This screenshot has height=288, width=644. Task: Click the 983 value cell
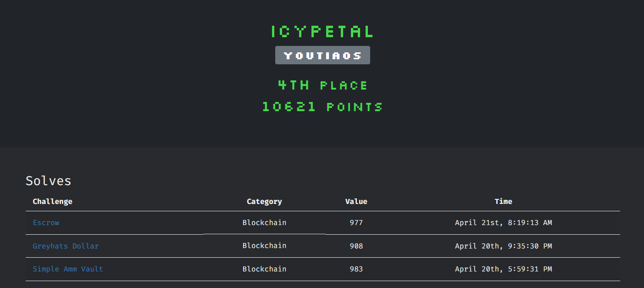[356, 269]
